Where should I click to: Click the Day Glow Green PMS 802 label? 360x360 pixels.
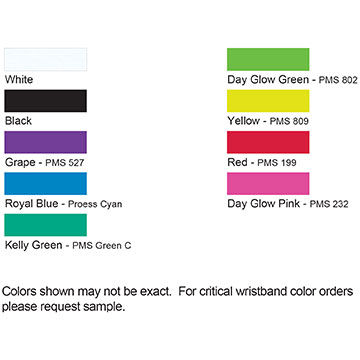tap(292, 80)
